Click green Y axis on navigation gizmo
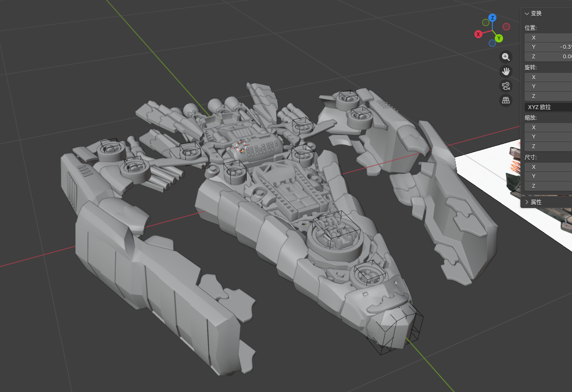Viewport: 572px width, 392px height. (499, 38)
